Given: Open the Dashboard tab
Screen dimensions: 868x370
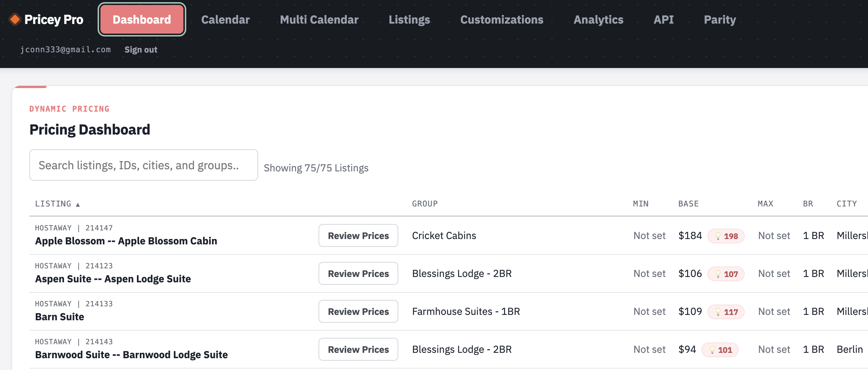Looking at the screenshot, I should click(142, 19).
